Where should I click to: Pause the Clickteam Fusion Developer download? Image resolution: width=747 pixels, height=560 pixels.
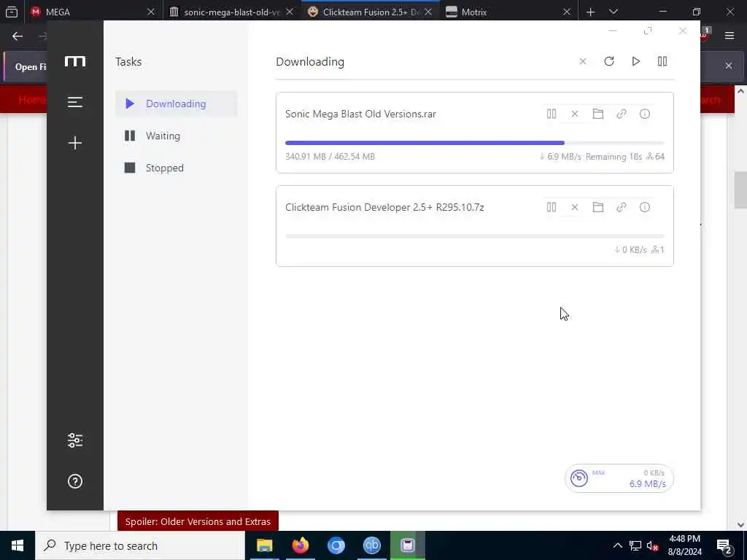[551, 207]
